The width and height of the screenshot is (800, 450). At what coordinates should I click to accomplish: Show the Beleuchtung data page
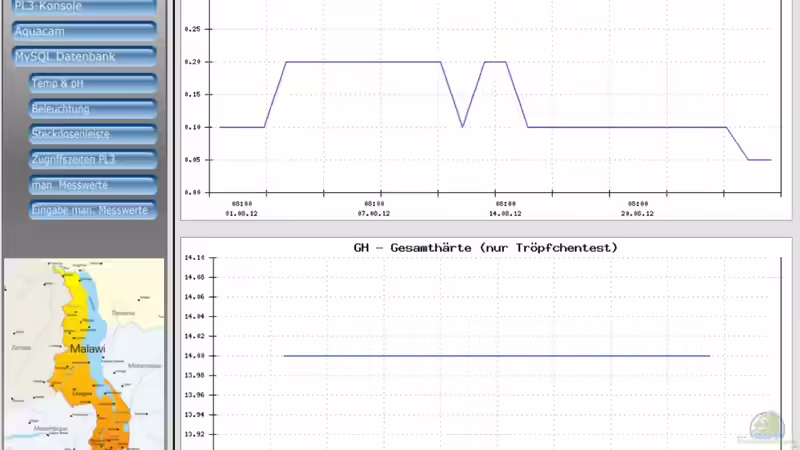point(93,109)
